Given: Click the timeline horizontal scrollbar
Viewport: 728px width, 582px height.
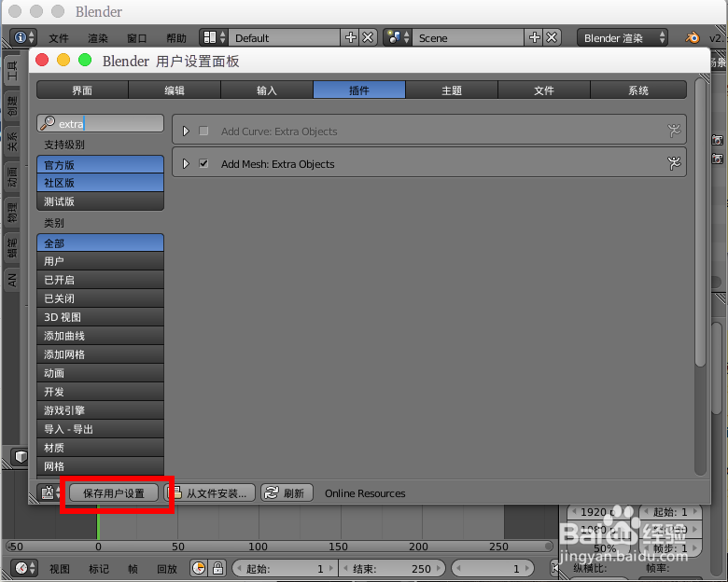Looking at the screenshot, I should pos(278,547).
